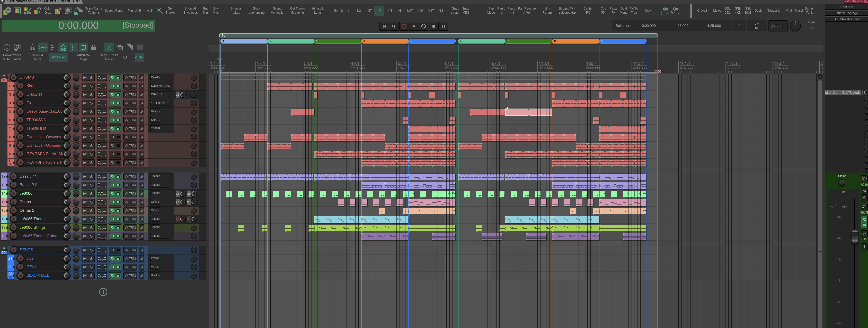Collapse the DRUMS folder track

[x=4, y=76]
